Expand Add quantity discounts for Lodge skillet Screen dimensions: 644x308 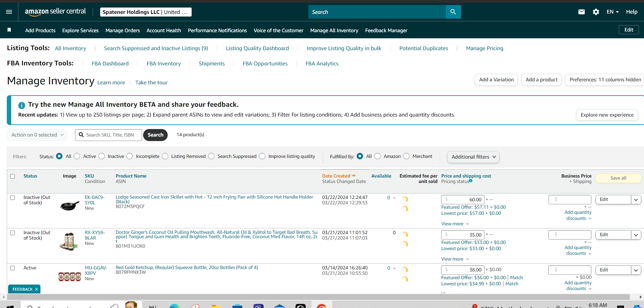[x=578, y=215]
